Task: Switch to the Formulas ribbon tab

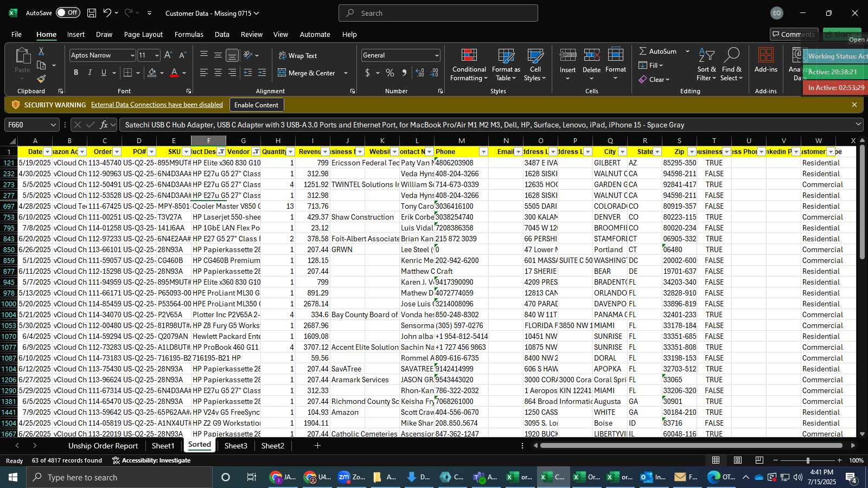Action: coord(189,34)
